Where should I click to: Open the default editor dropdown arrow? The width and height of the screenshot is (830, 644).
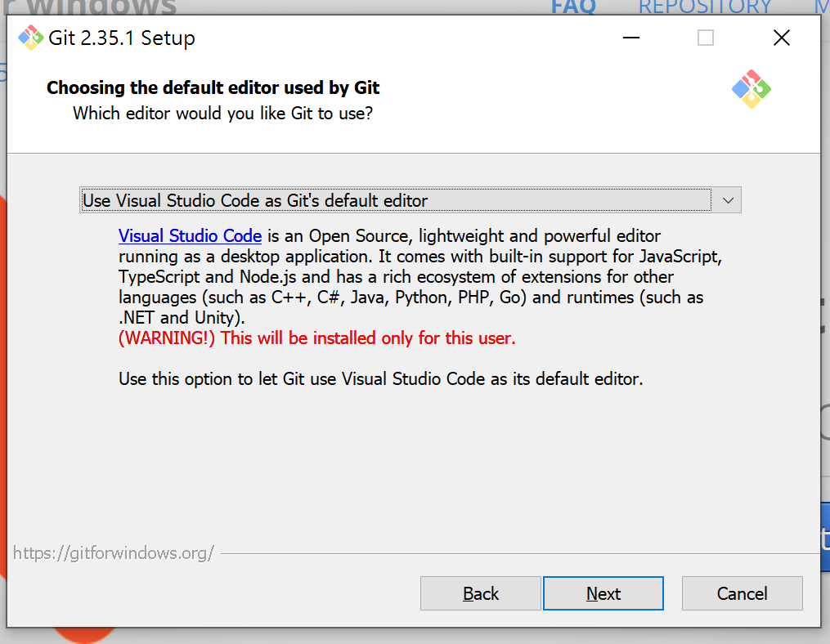point(728,200)
